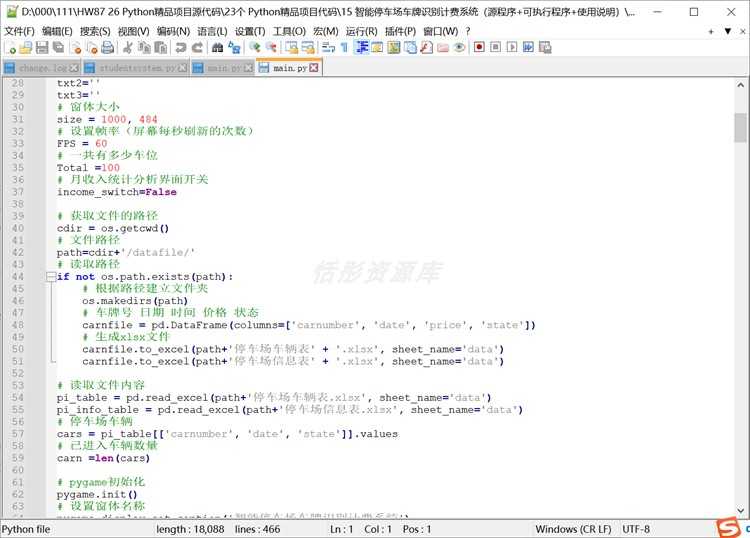Click the plus new-tab button

(711, 32)
